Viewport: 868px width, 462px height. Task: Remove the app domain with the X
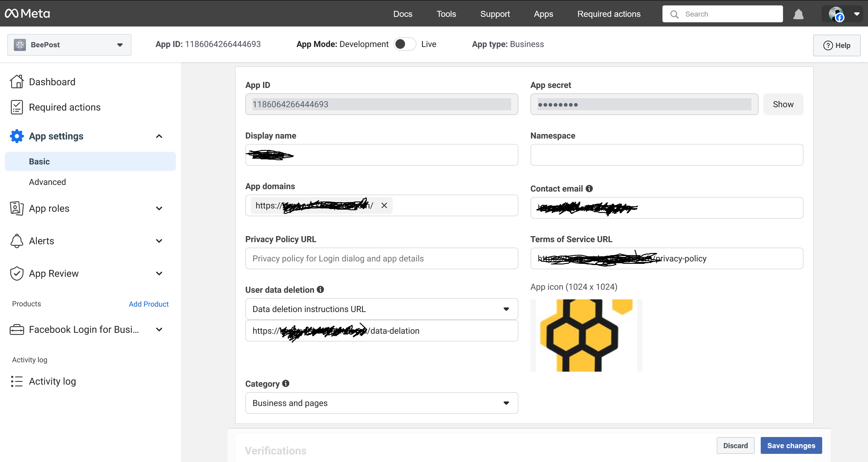pos(384,205)
